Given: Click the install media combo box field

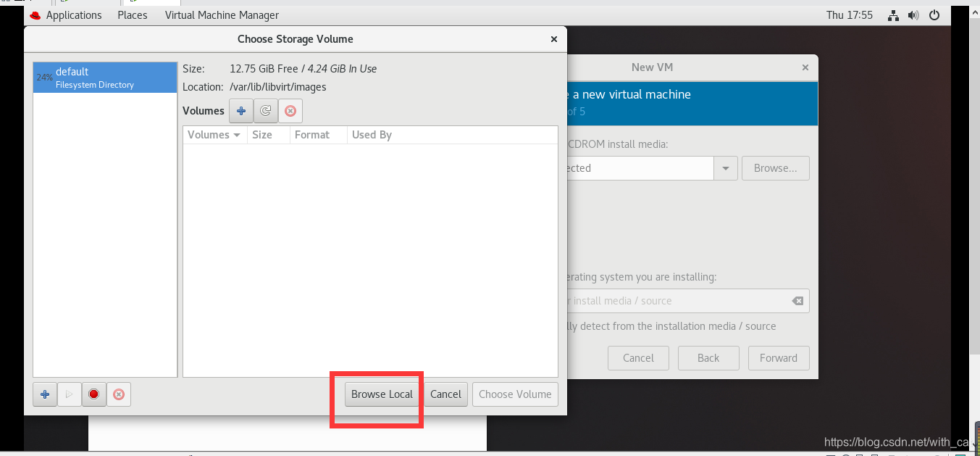Looking at the screenshot, I should pyautogui.click(x=640, y=168).
